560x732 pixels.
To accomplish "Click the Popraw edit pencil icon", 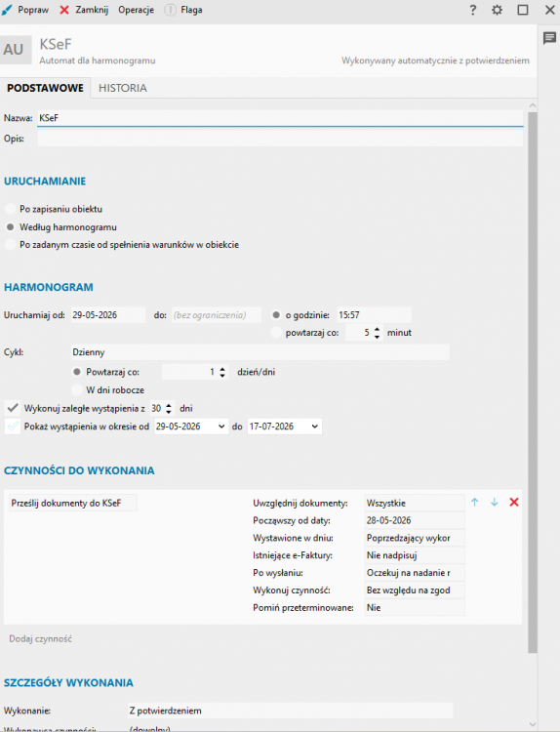I will [8, 10].
